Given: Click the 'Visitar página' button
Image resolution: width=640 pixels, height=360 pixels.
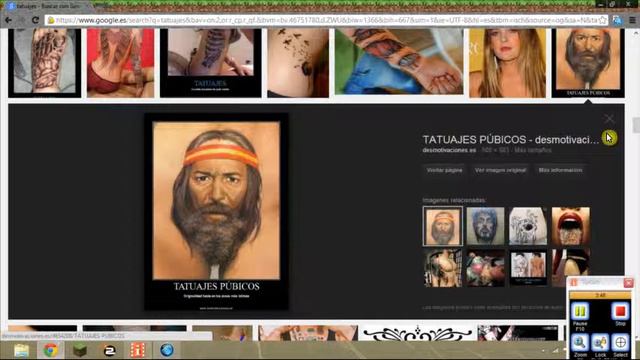Looking at the screenshot, I should (x=444, y=170).
